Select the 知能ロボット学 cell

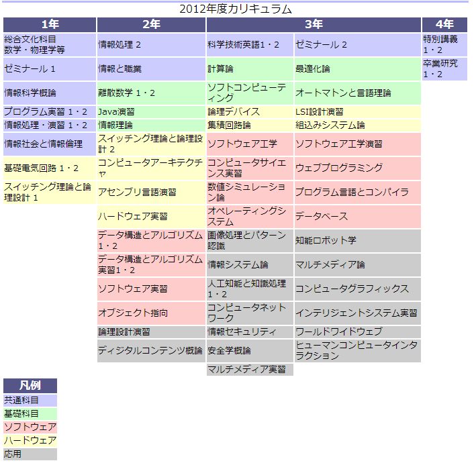click(x=358, y=240)
